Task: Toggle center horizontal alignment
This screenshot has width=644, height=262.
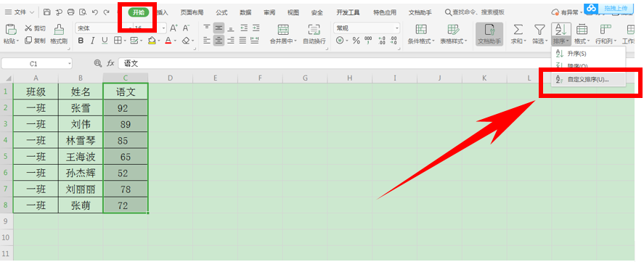Action: click(x=219, y=41)
